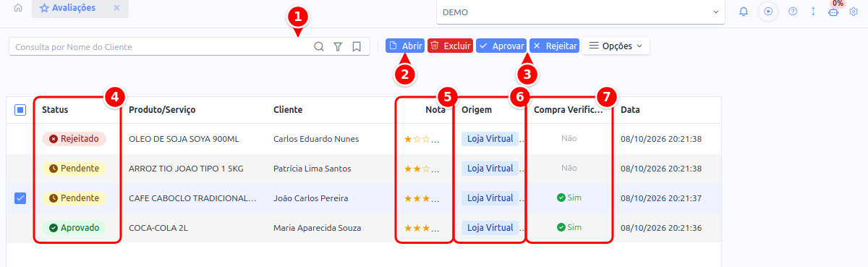The image size is (868, 267).
Task: Click date in Carlos Eduardo Nunes row
Action: (x=662, y=139)
